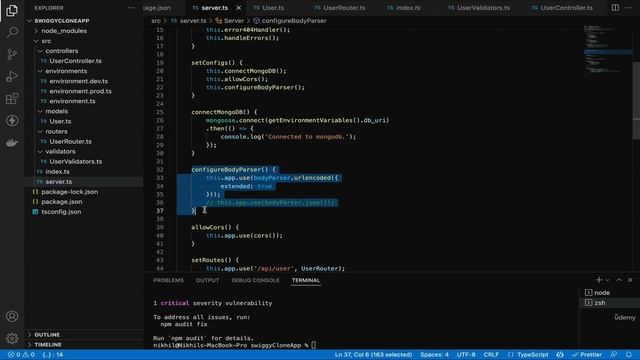Open environment.dev.ts in the file tree
The height and width of the screenshot is (360, 640).
click(78, 81)
